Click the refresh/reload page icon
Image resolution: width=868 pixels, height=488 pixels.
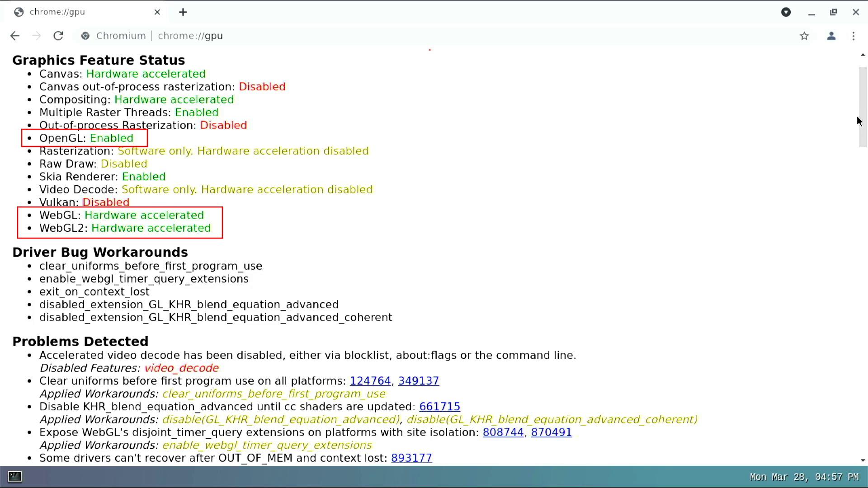coord(58,36)
